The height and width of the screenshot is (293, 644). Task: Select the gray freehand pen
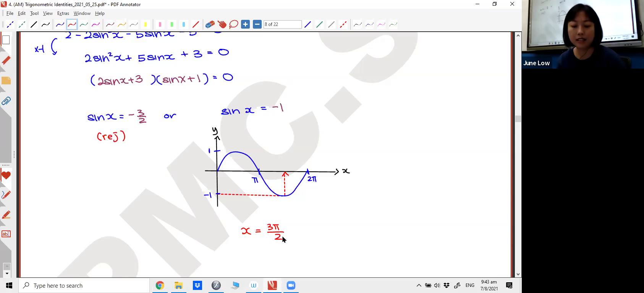click(x=134, y=24)
